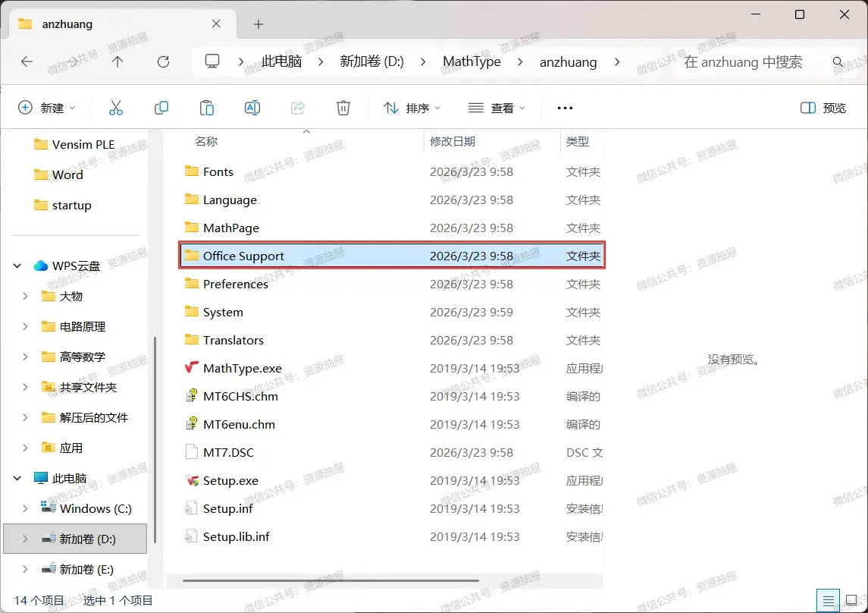
Task: Toggle the 预览 preview pane
Action: pos(824,108)
